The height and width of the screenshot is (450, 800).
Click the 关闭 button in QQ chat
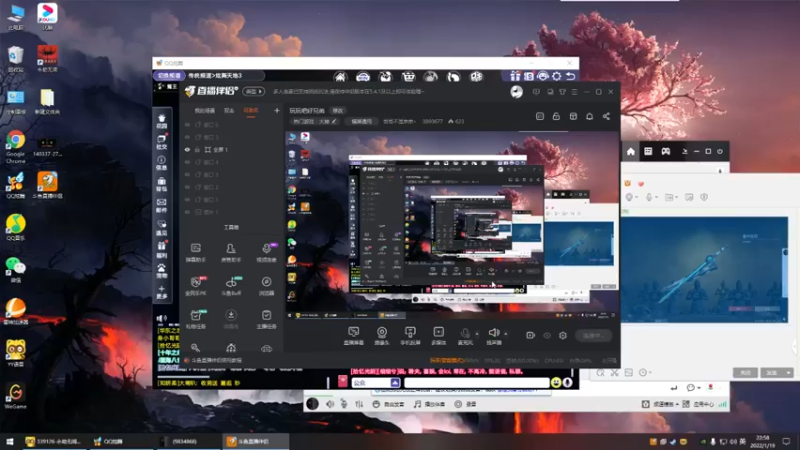745,373
